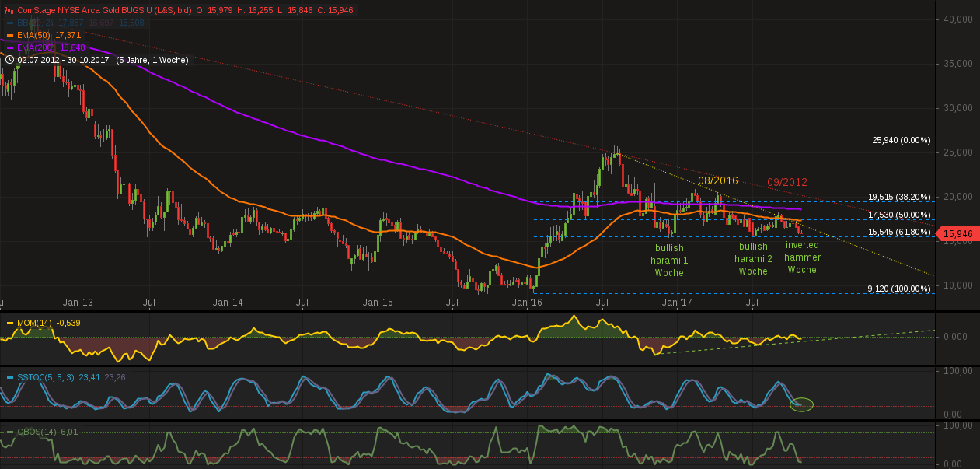Toggle visibility of the MOM(14) indicator
The image size is (980, 469).
35,321
